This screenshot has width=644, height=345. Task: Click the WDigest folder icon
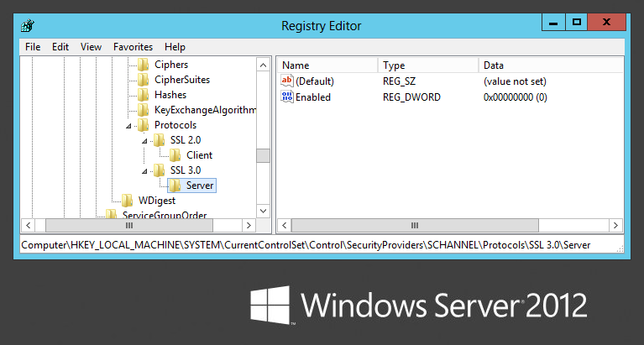click(x=127, y=201)
